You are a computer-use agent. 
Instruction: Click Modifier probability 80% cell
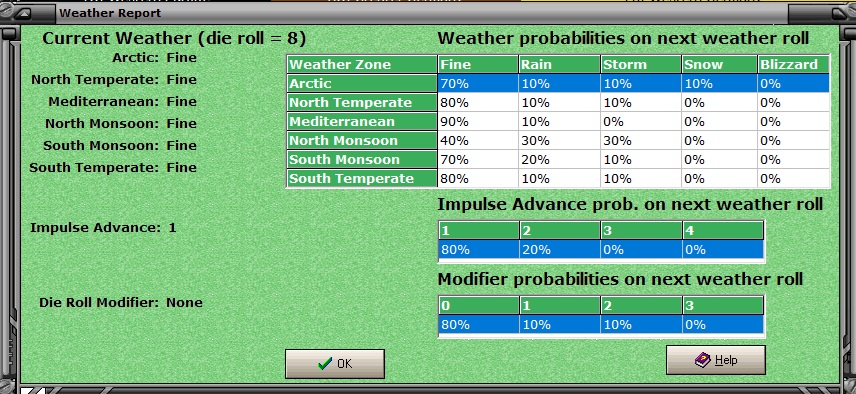[478, 324]
